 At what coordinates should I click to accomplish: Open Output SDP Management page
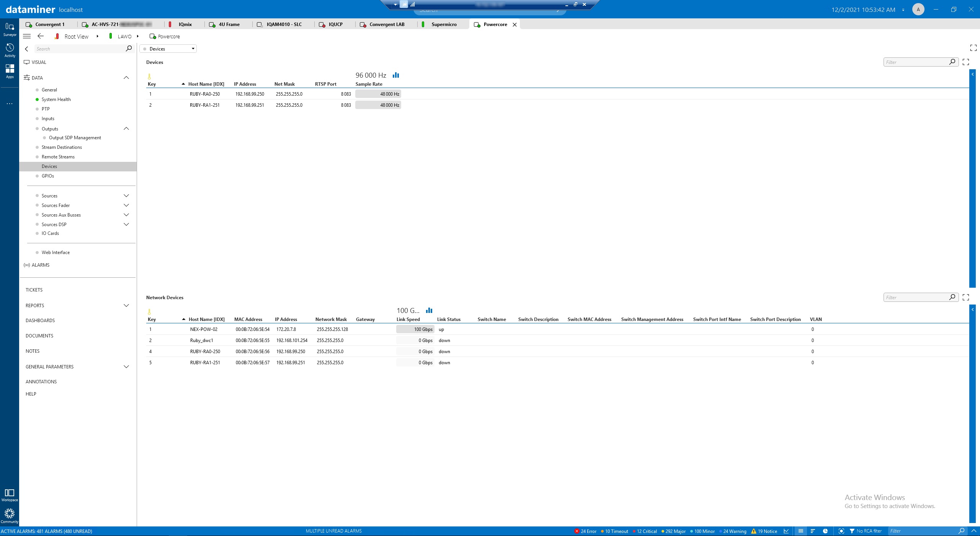pos(75,138)
